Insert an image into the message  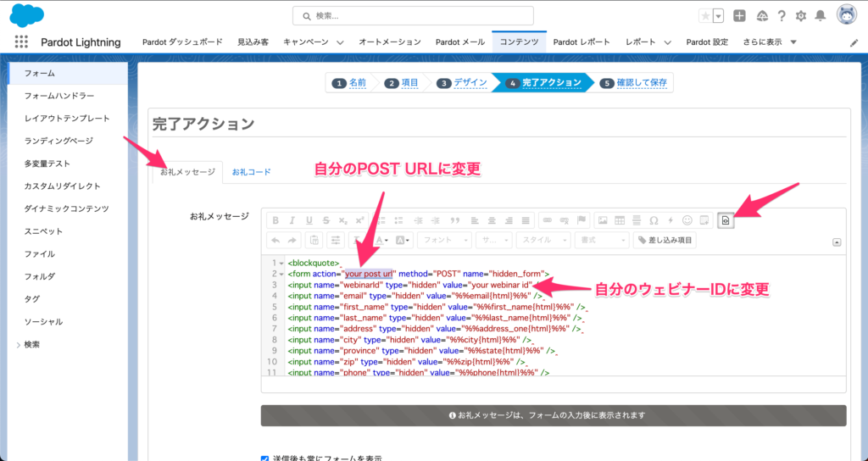coord(603,220)
